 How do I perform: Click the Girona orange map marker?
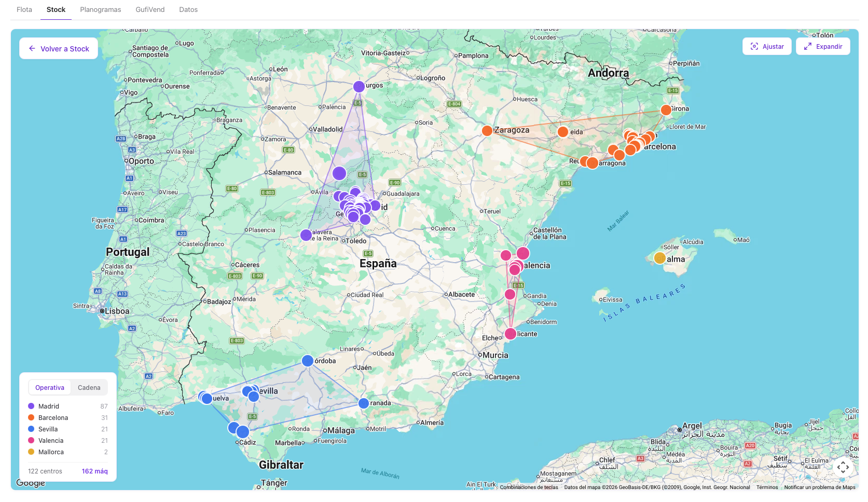pos(666,110)
